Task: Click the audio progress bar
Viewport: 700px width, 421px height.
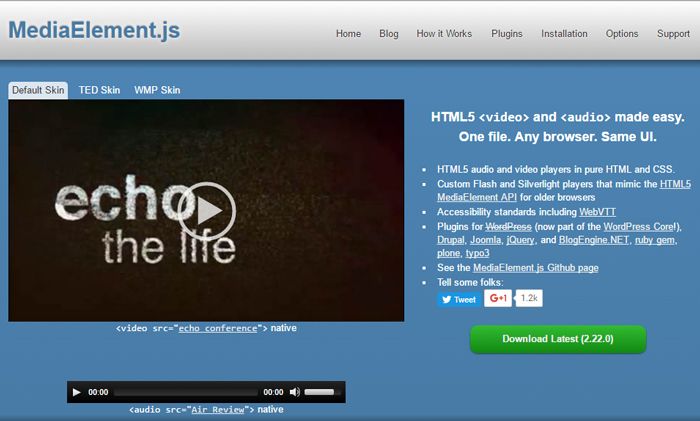Action: pyautogui.click(x=185, y=392)
